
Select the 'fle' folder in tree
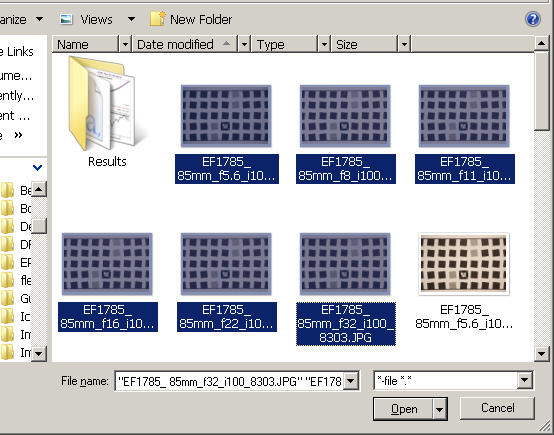tap(16, 280)
